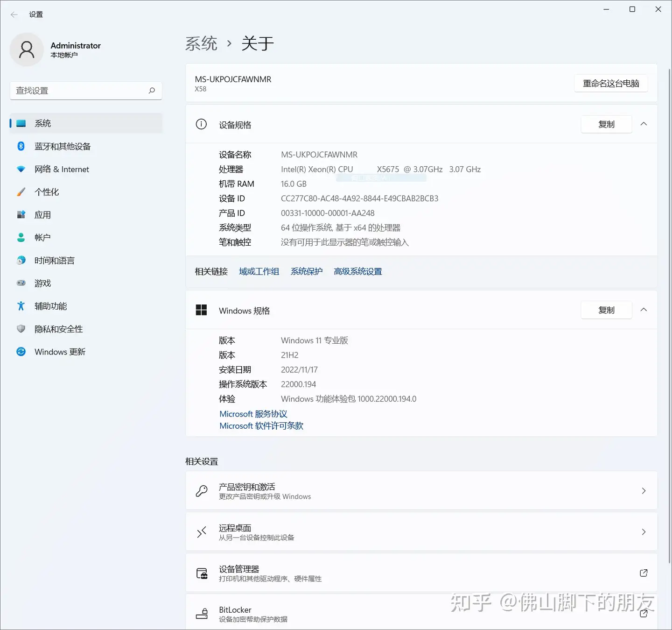The image size is (672, 630).
Task: Open 帐户 settings page
Action: [x=86, y=237]
